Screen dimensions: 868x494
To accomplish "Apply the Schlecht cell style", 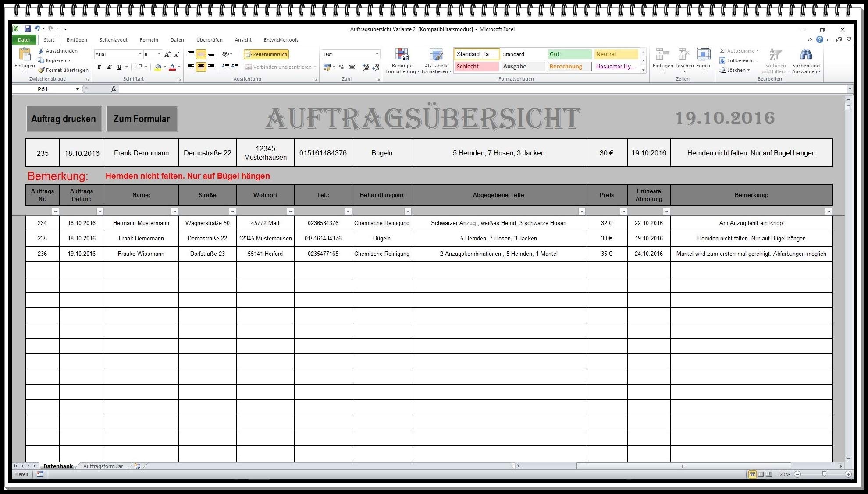I will 477,67.
